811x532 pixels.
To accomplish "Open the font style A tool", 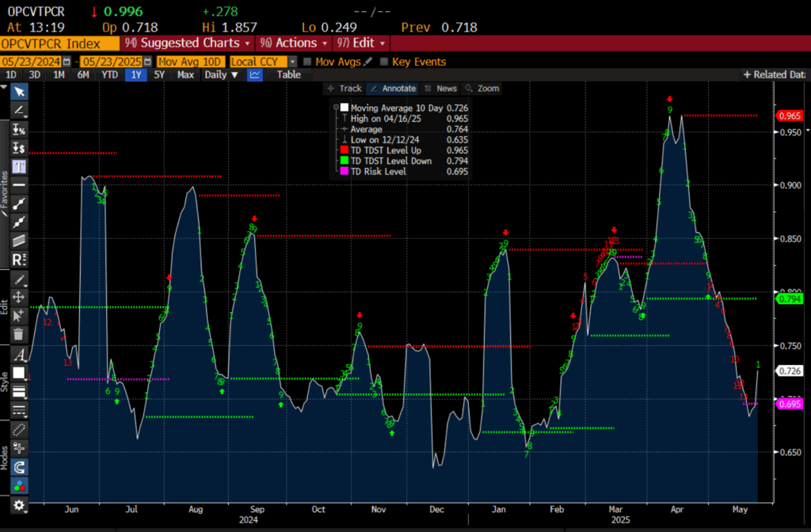I will pyautogui.click(x=19, y=355).
